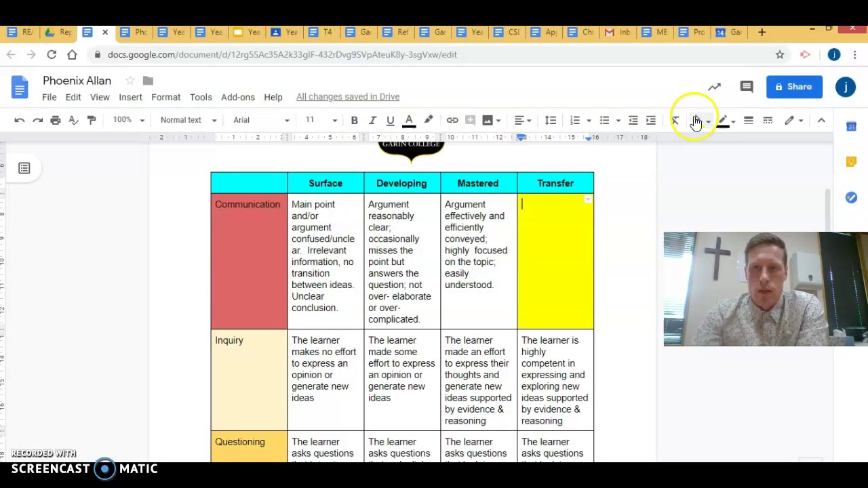868x488 pixels.
Task: Open the Edit menu
Action: point(73,97)
